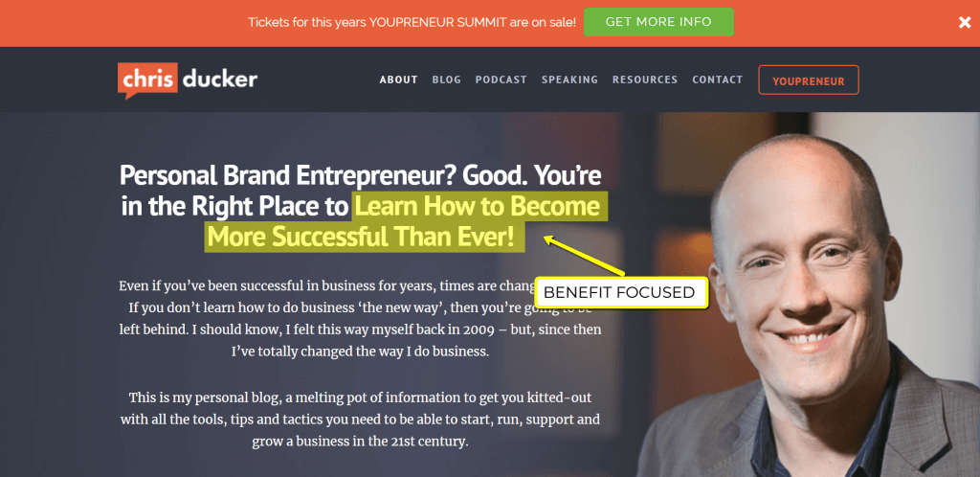Click the 'This is my personal blog' paragraph

pyautogui.click(x=361, y=420)
